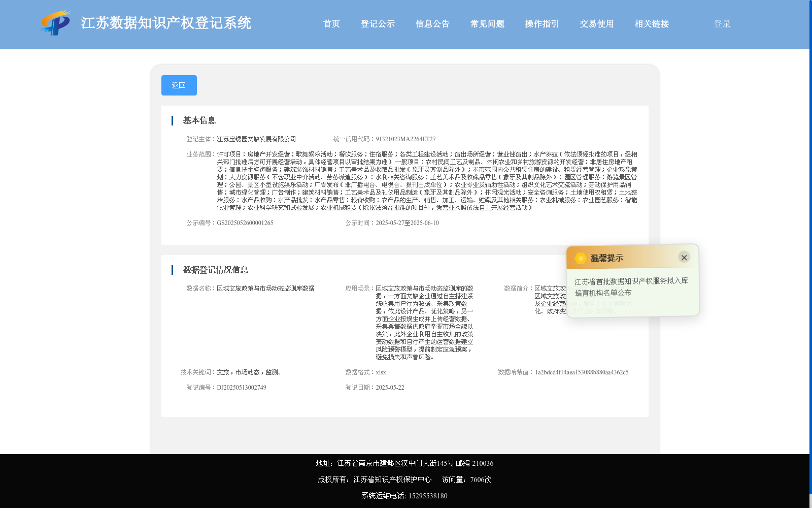Click the 温馨提示 popup title
The height and width of the screenshot is (508, 812).
point(606,258)
